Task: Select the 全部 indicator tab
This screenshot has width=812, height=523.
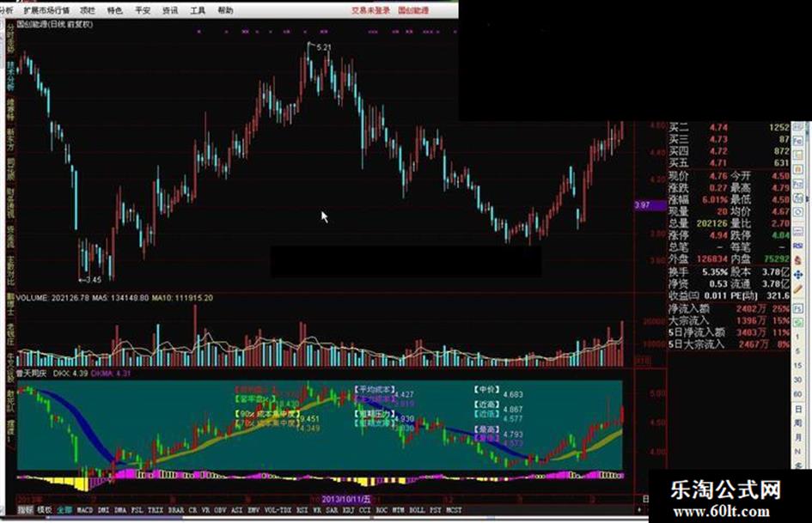Action: [x=64, y=510]
